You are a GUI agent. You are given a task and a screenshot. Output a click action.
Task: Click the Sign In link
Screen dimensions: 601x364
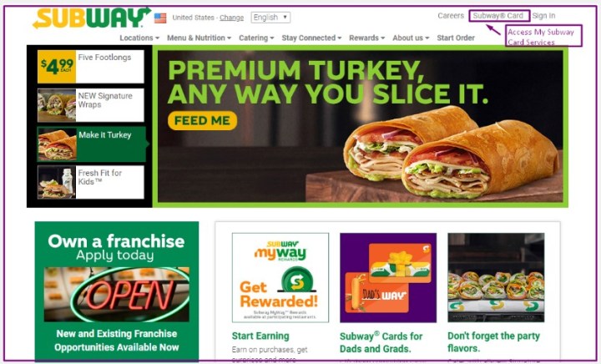[x=543, y=16]
